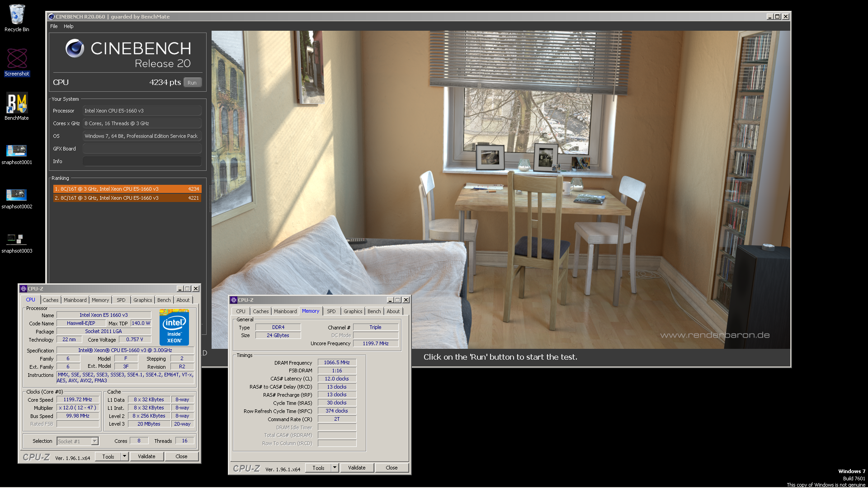The width and height of the screenshot is (868, 488).
Task: Click the Uncore Frequency value 1199.7 MHz
Action: [x=376, y=343]
